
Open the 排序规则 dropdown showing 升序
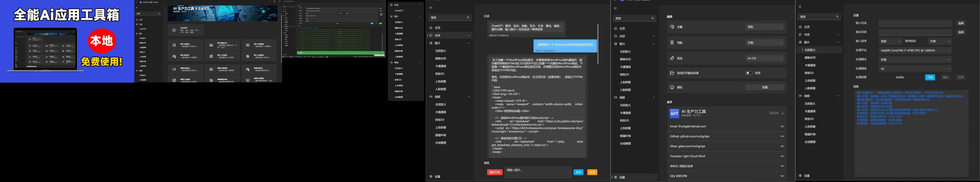coord(940,41)
